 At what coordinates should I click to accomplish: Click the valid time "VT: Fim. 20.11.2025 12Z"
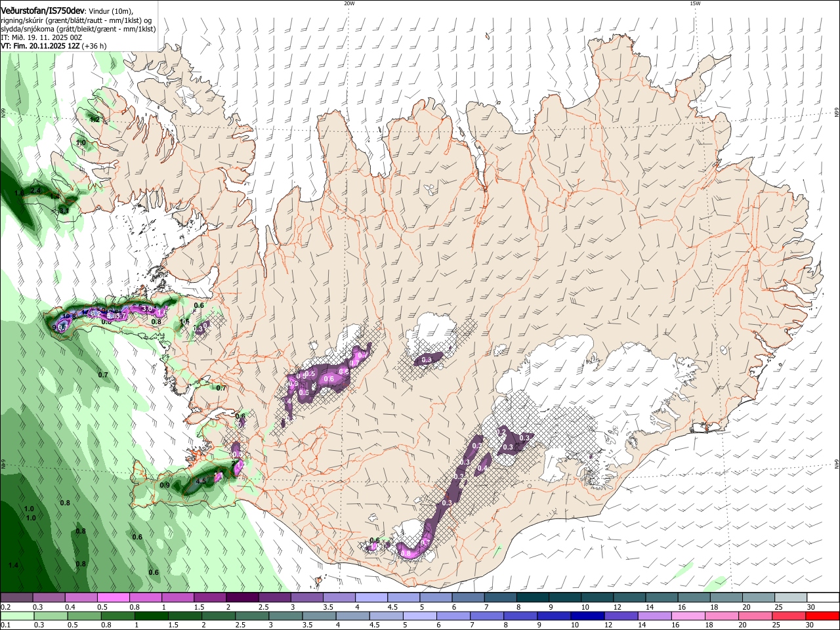pos(41,46)
